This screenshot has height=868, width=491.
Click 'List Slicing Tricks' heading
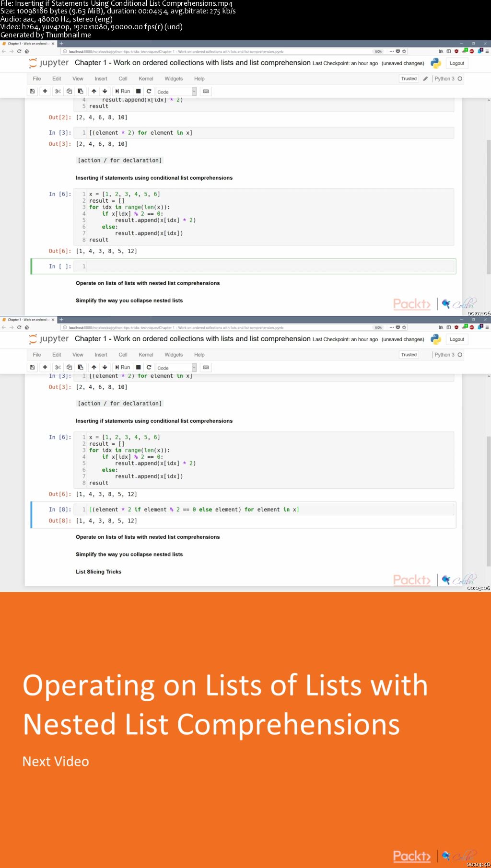coord(98,572)
